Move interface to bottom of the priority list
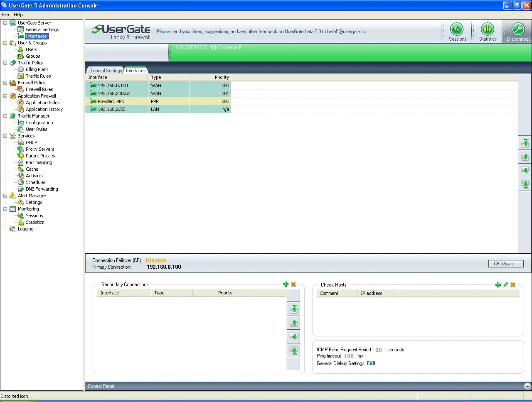Image resolution: width=532 pixels, height=402 pixels. coord(525,184)
